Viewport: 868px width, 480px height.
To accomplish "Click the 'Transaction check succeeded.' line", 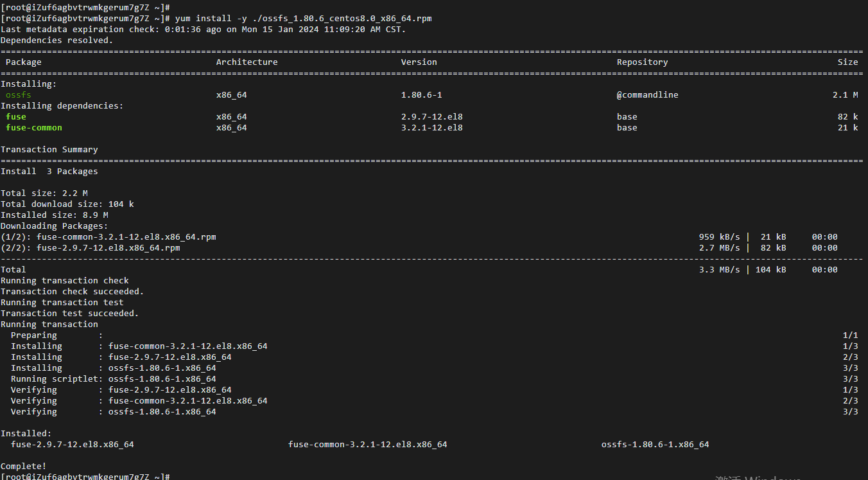I will tap(73, 291).
